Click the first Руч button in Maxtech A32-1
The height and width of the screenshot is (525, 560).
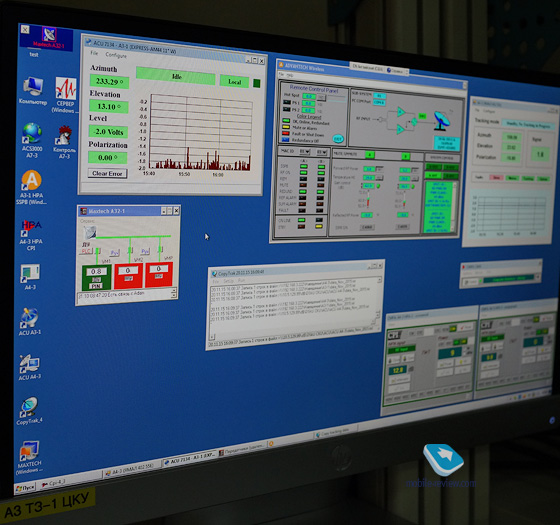(114, 252)
